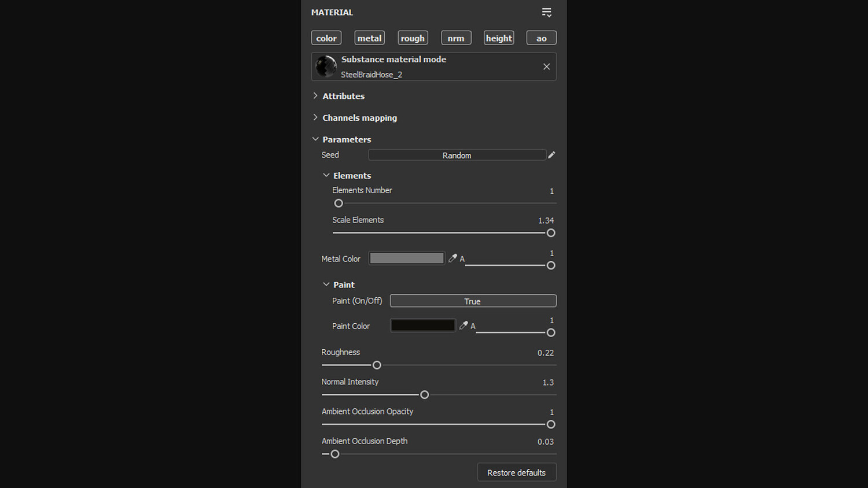Remove the SteelBraidHose_2 substance material
This screenshot has height=488, width=868.
coord(546,66)
